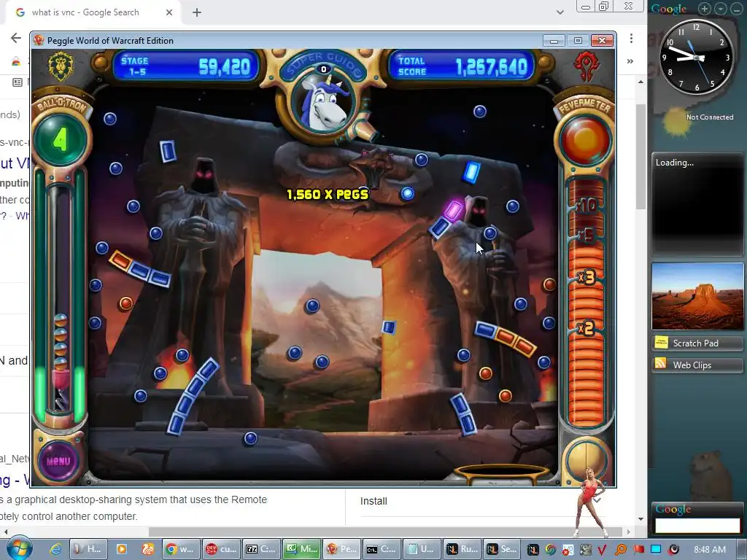Open the 7z taskbar window button

point(260,549)
